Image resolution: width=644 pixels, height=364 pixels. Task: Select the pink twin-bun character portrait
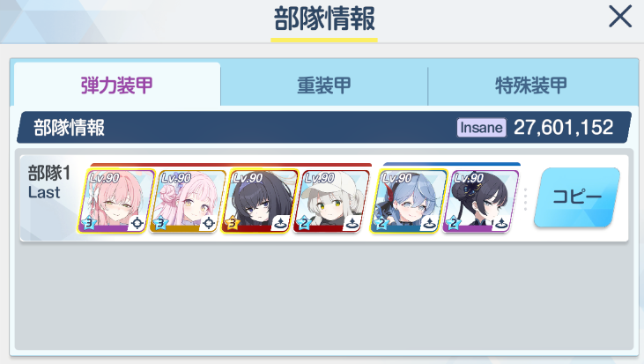[x=188, y=201]
